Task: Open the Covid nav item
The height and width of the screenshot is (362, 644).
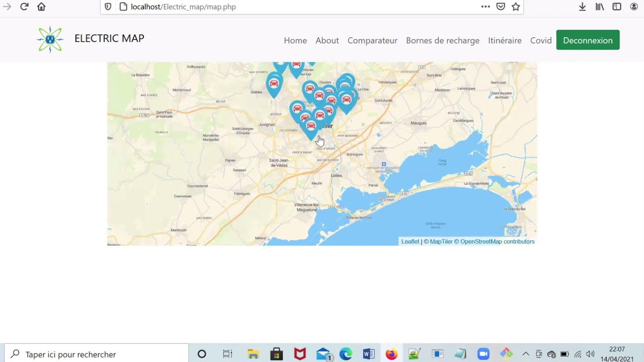Action: point(541,40)
